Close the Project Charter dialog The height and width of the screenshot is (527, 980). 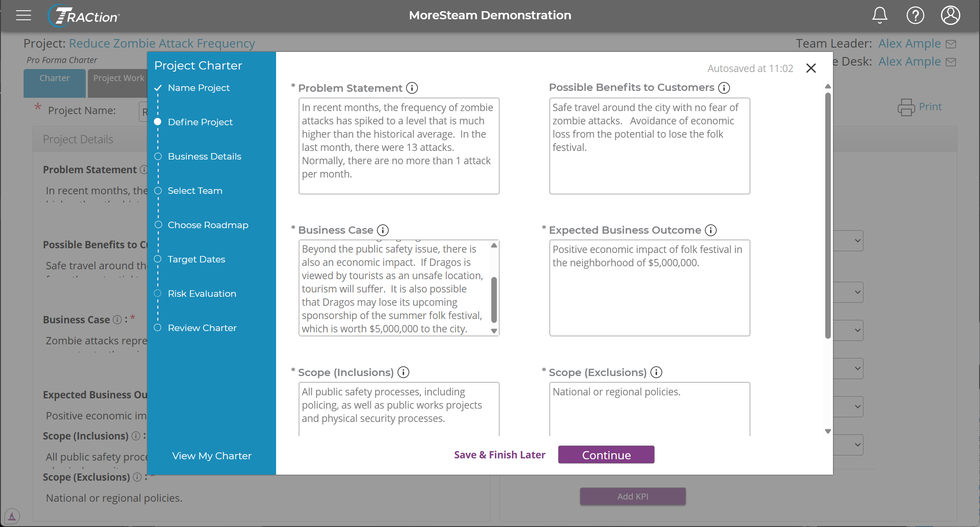[x=811, y=68]
